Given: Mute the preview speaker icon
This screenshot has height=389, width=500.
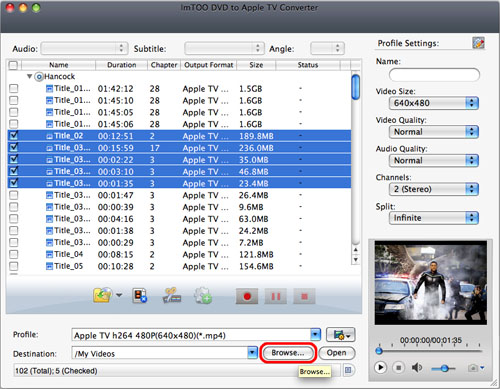Looking at the screenshot, I should coord(417,368).
